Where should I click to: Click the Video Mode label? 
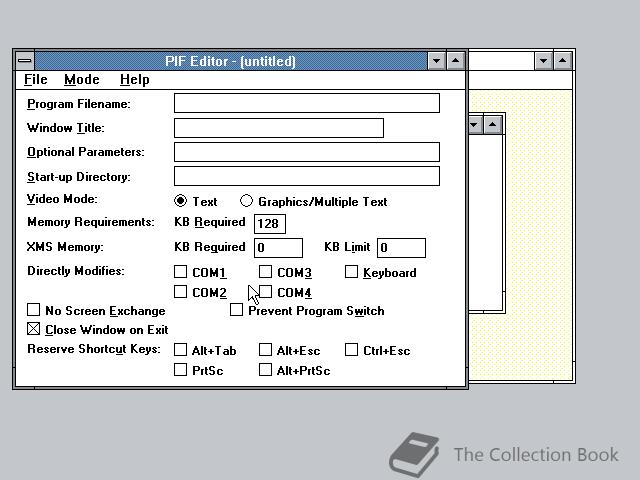62,199
